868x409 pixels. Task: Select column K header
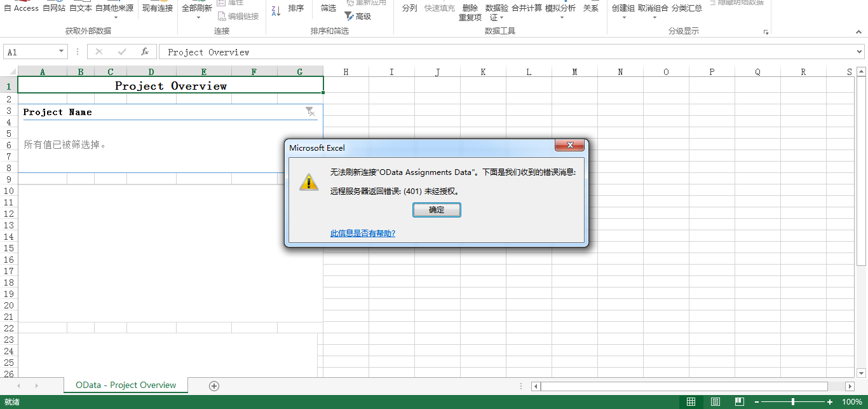tap(483, 72)
